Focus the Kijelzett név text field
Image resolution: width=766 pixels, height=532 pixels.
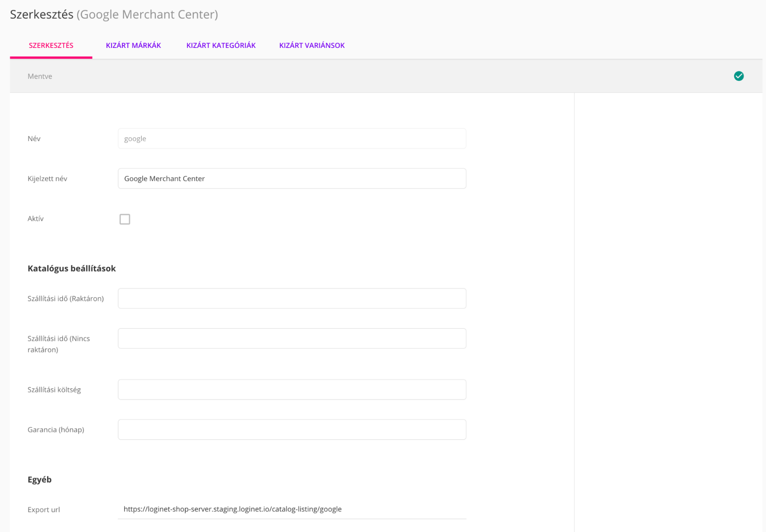click(292, 178)
